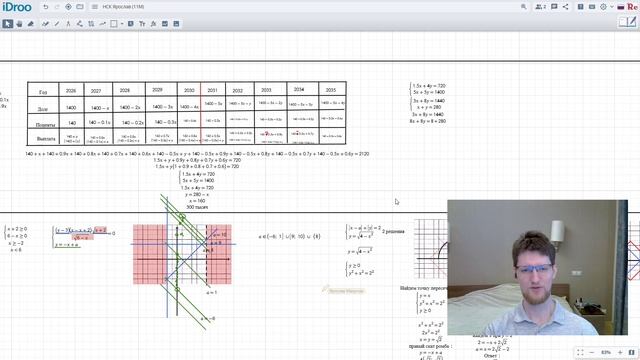Viewport: 640px width, 360px height.
Task: Share the board via share icon
Action: pyautogui.click(x=565, y=7)
